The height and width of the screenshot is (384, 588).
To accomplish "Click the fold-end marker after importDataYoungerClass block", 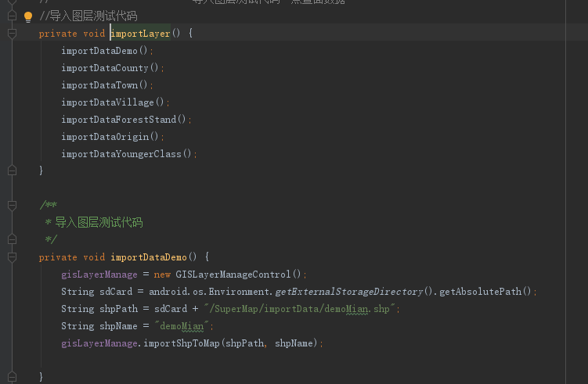I will click(x=12, y=170).
